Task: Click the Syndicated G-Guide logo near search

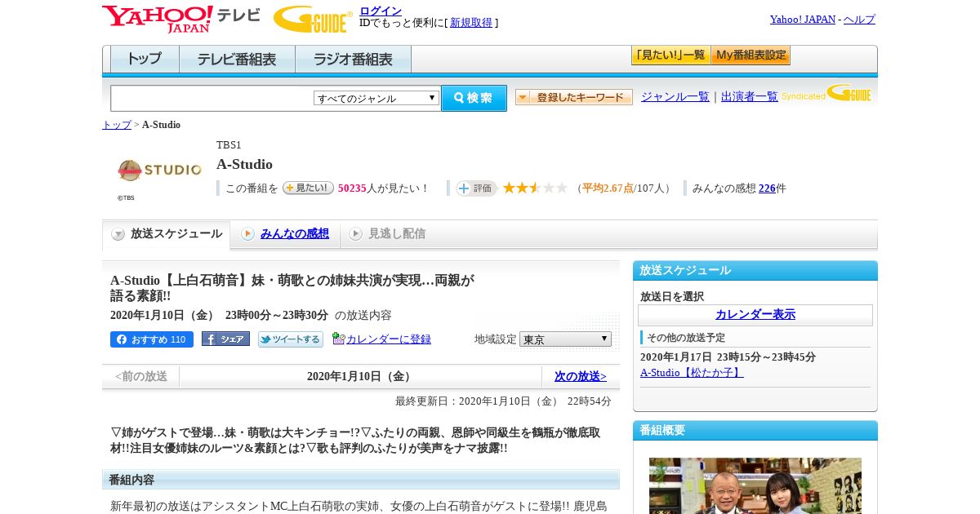Action: click(x=826, y=94)
